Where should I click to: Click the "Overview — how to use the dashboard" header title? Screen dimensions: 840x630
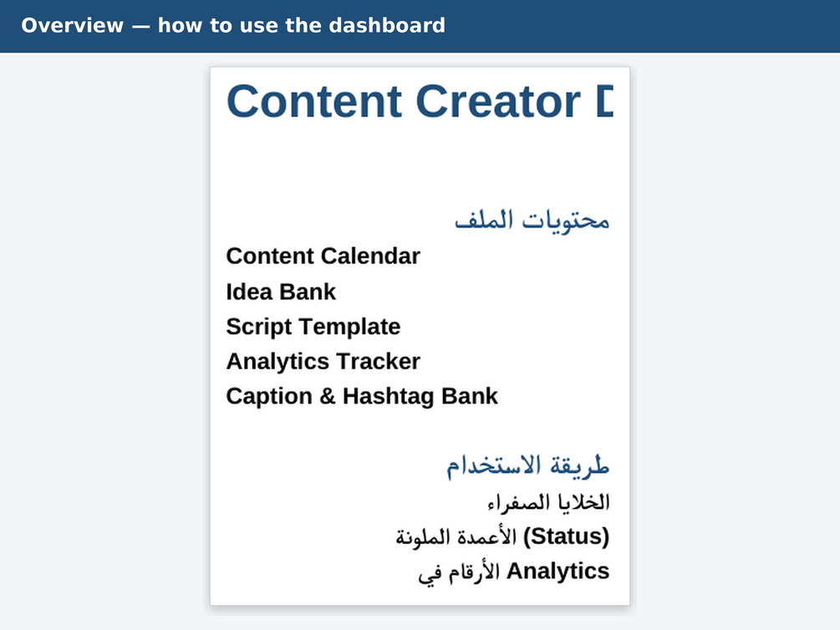tap(233, 26)
